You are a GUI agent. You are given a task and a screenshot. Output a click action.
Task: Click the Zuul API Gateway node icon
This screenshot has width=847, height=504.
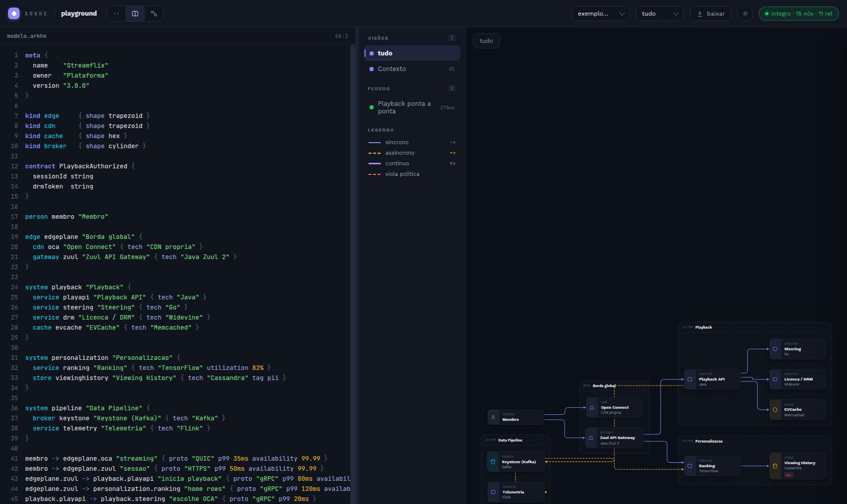(591, 438)
